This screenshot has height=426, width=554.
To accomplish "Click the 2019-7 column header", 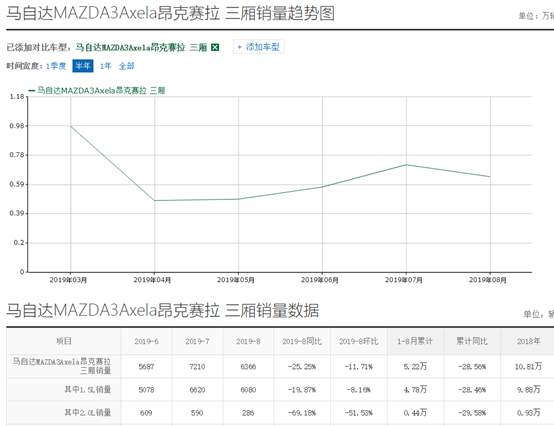I will point(197,342).
